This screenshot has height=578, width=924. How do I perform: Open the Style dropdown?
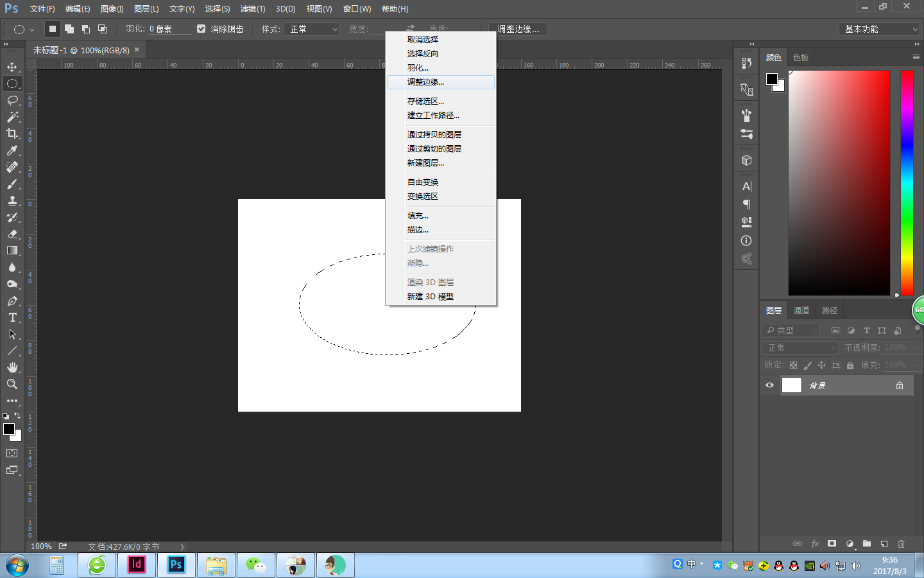tap(312, 29)
